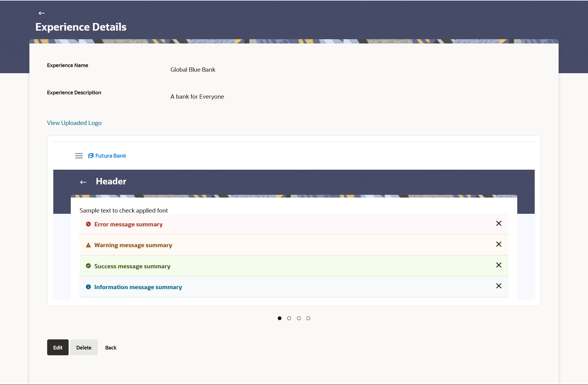This screenshot has width=588, height=385.
Task: Click the back arrow above Experience Details
Action: tap(42, 13)
